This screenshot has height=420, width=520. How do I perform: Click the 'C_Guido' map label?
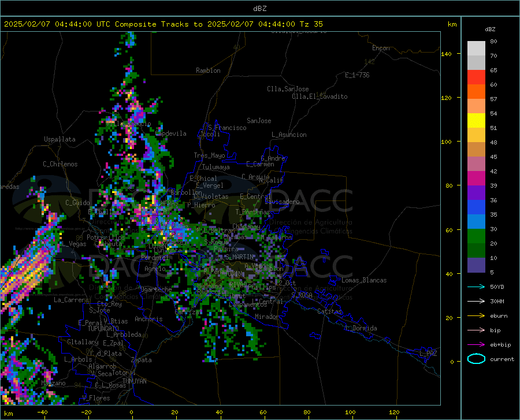(77, 203)
